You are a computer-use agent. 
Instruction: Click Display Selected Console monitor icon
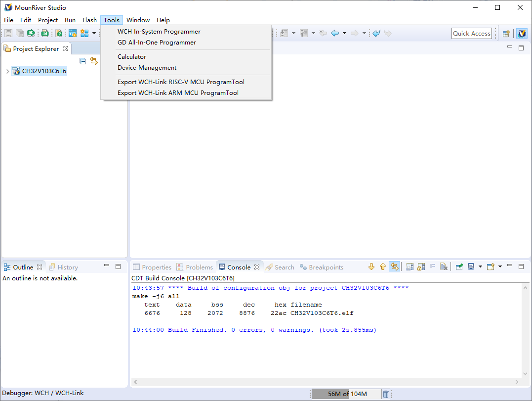[x=471, y=267]
